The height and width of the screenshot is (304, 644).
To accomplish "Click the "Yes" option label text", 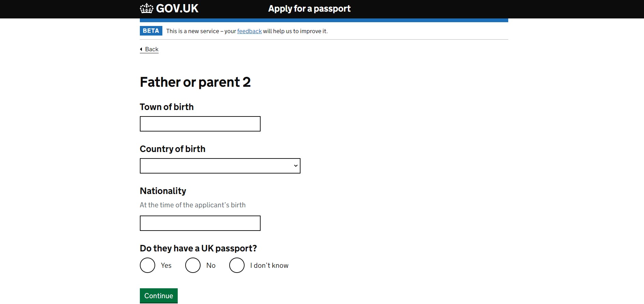I will pyautogui.click(x=166, y=265).
